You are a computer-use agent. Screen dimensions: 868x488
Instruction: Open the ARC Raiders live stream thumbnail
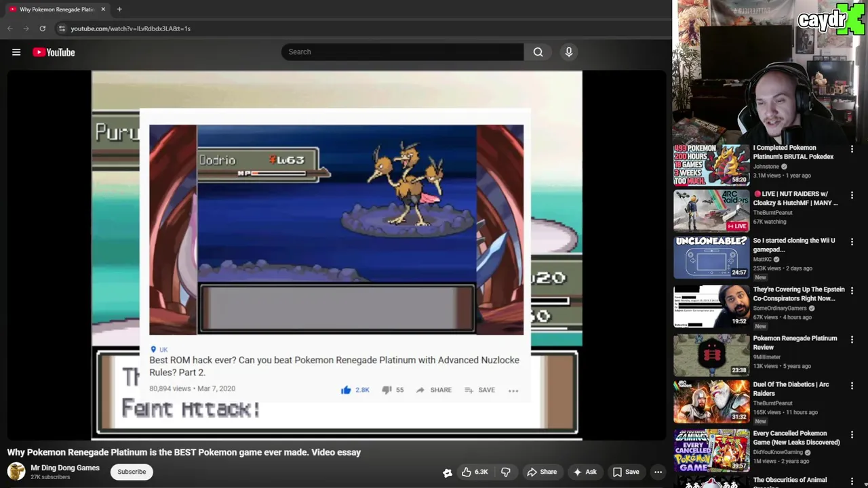coord(711,211)
